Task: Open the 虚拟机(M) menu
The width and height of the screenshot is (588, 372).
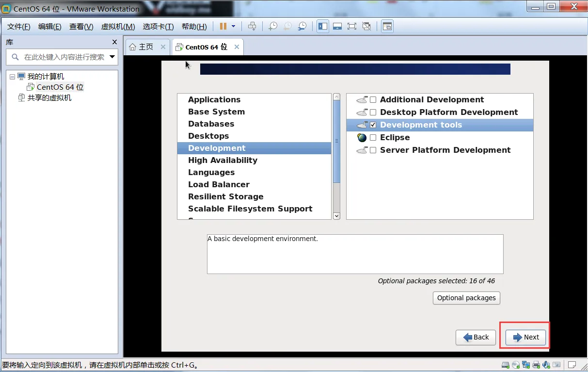Action: [118, 26]
